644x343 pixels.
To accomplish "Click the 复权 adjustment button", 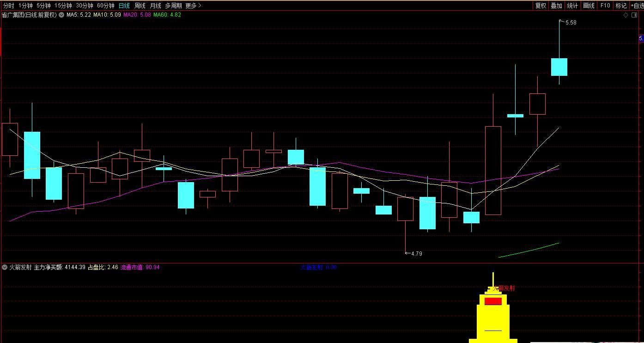I will tap(541, 6).
